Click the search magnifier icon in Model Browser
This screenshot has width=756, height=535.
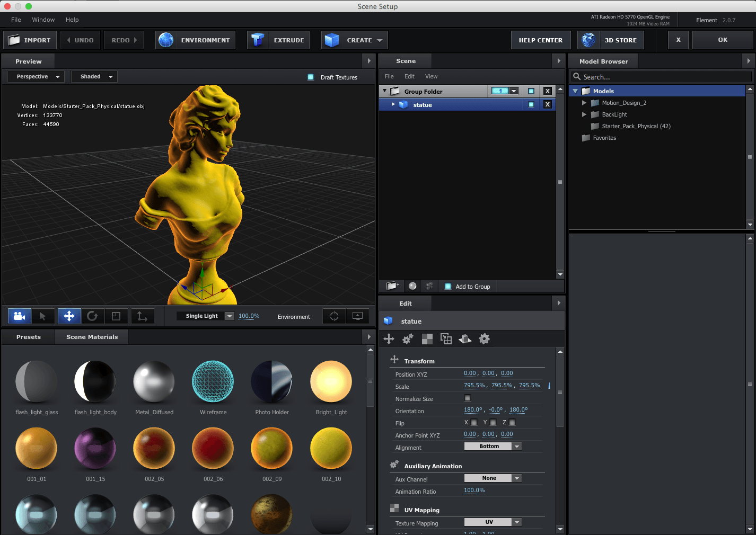577,77
